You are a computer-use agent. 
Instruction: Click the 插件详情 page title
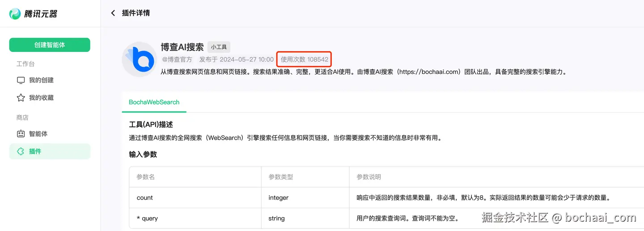[x=136, y=13]
